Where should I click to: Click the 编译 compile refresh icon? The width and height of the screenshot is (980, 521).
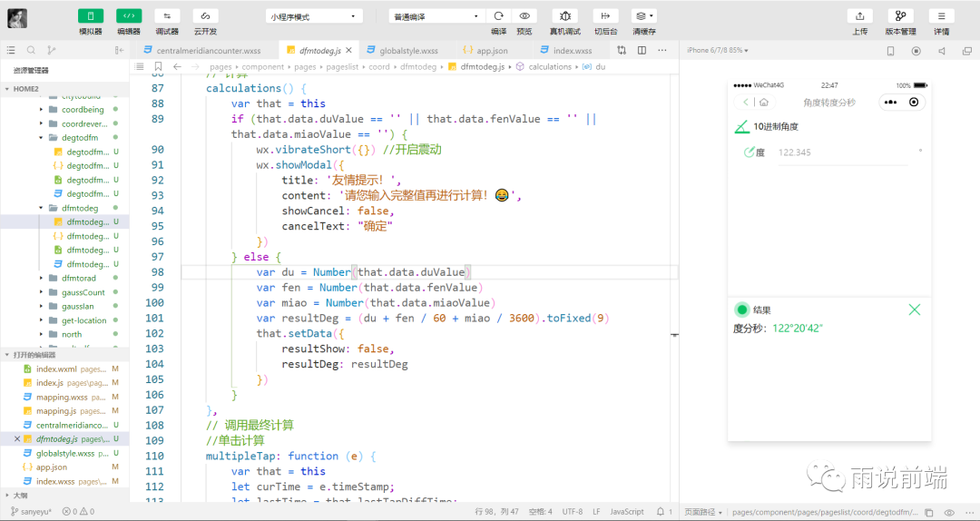pos(498,16)
